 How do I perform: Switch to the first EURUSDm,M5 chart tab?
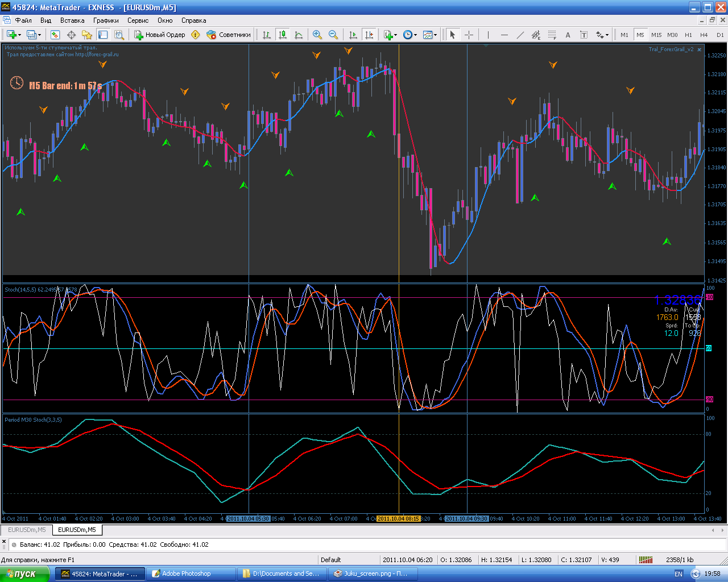coord(27,530)
